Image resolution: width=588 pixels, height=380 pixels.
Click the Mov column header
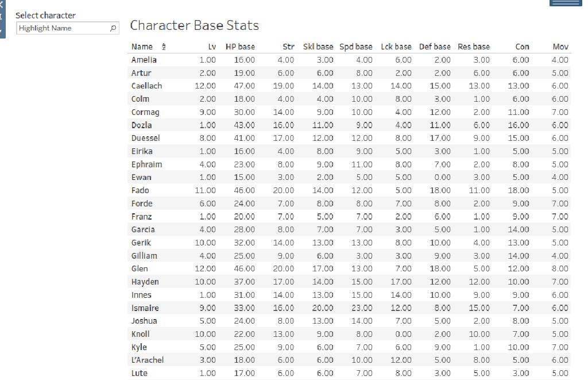[x=560, y=47]
